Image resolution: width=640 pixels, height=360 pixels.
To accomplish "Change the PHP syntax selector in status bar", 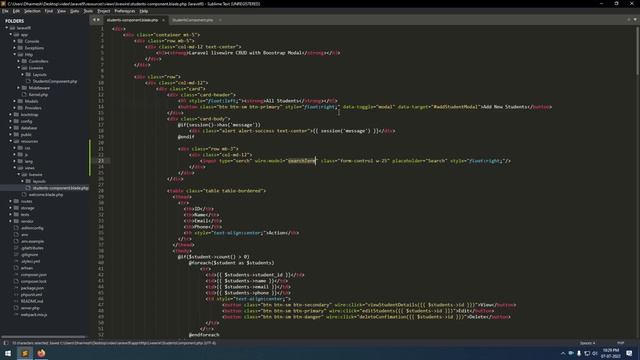I will pos(621,343).
